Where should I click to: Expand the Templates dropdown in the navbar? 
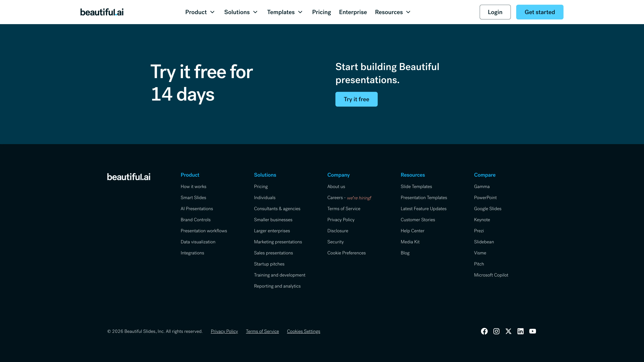click(285, 12)
